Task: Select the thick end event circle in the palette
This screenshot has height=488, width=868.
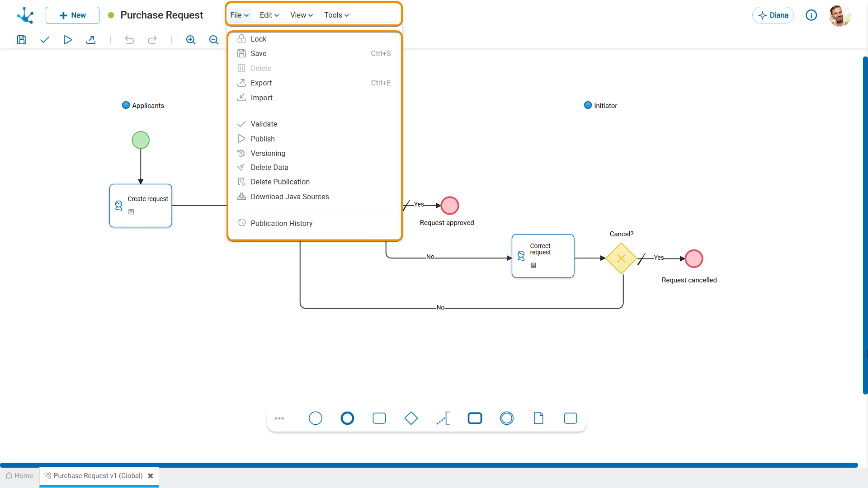Action: click(347, 418)
